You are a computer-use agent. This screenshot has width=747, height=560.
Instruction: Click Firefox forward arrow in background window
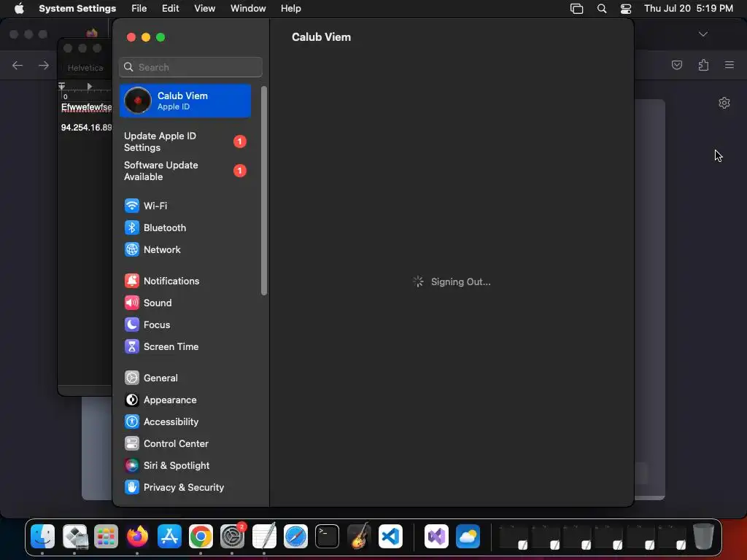tap(43, 65)
